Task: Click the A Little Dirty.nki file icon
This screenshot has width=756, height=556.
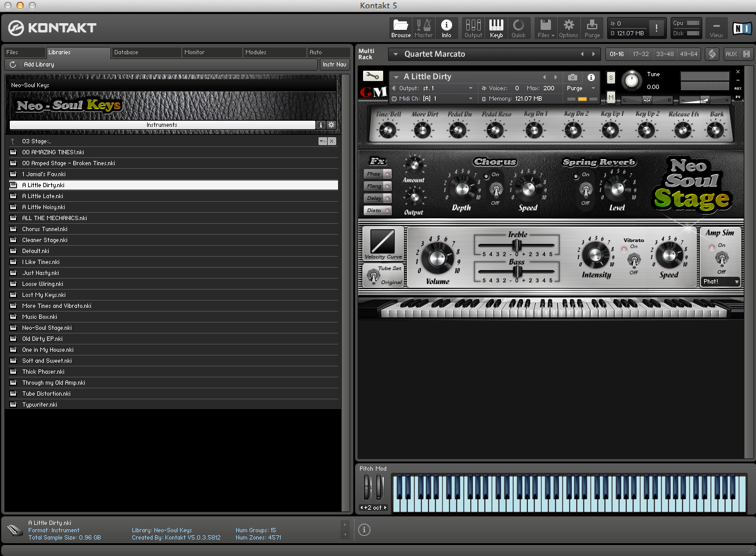Action: (x=14, y=185)
